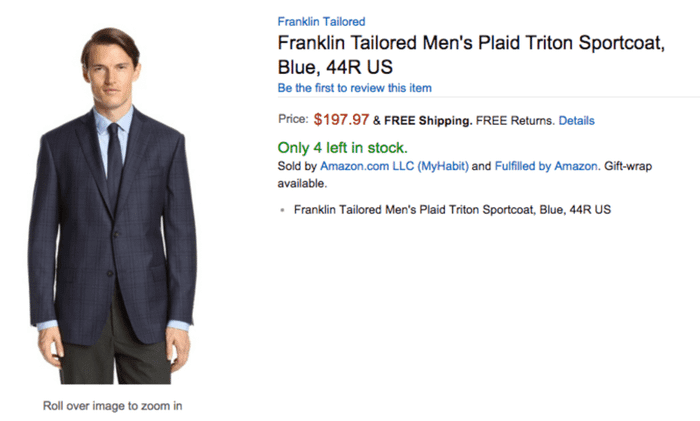Click the model's face in product photo
Image resolution: width=700 pixels, height=421 pixels.
pyautogui.click(x=110, y=76)
